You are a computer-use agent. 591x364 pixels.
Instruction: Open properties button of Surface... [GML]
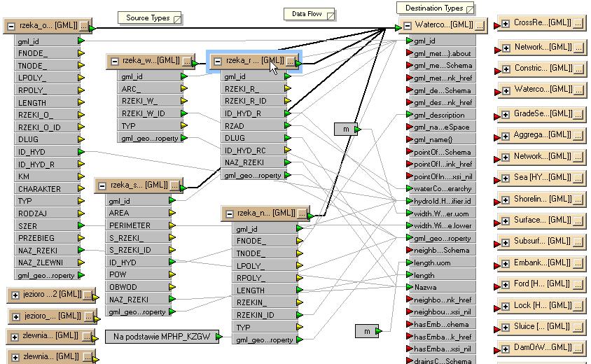click(x=578, y=220)
